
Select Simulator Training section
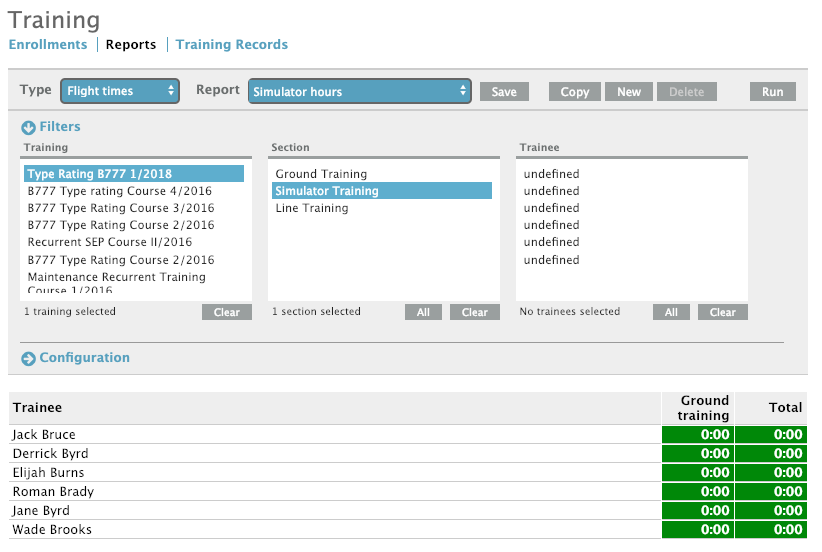pyautogui.click(x=382, y=191)
